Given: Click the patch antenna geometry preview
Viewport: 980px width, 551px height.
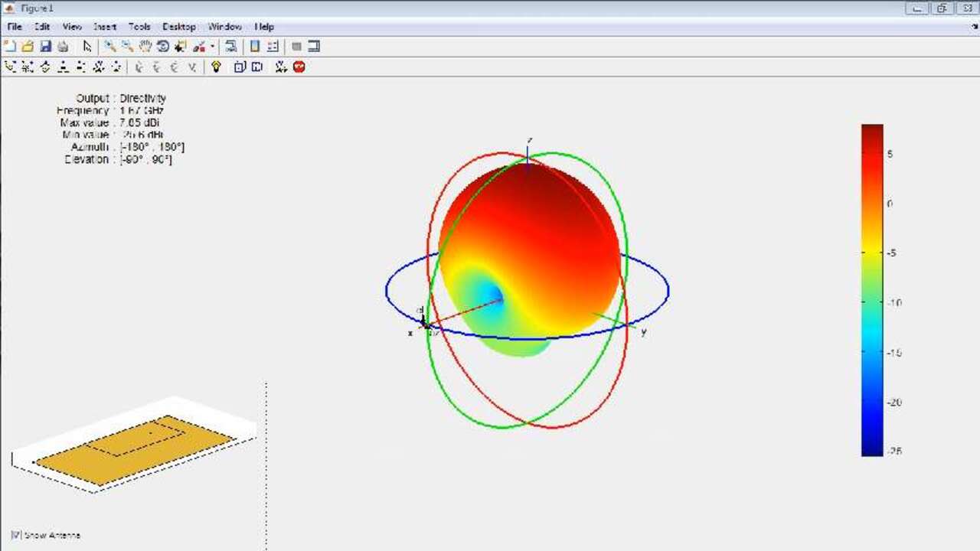Looking at the screenshot, I should pos(134,445).
